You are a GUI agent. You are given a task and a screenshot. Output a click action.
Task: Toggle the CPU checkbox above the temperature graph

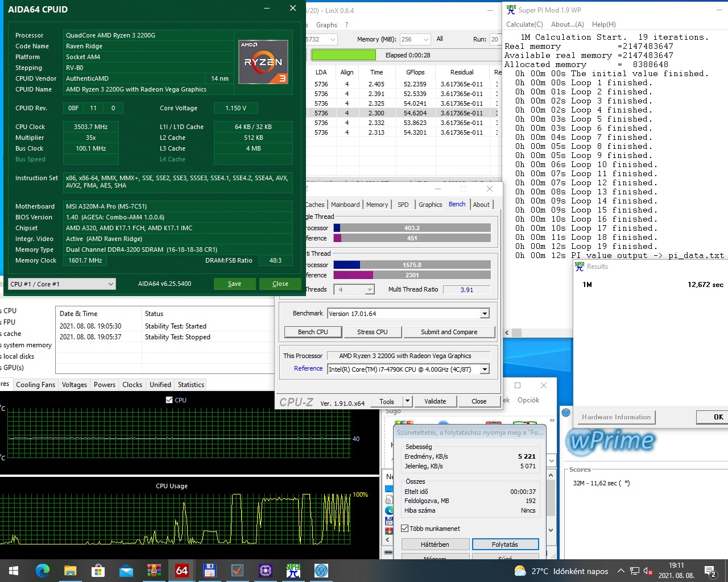(x=169, y=400)
